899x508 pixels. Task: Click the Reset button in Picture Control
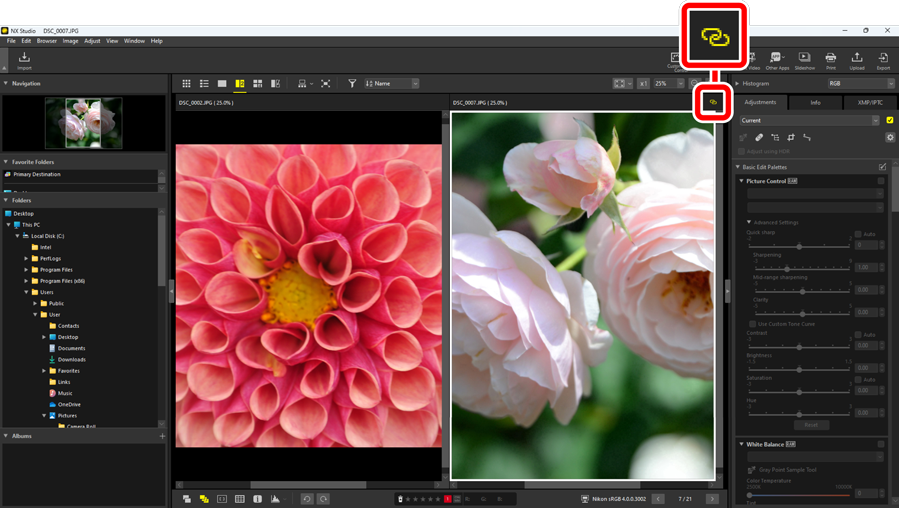pyautogui.click(x=811, y=425)
